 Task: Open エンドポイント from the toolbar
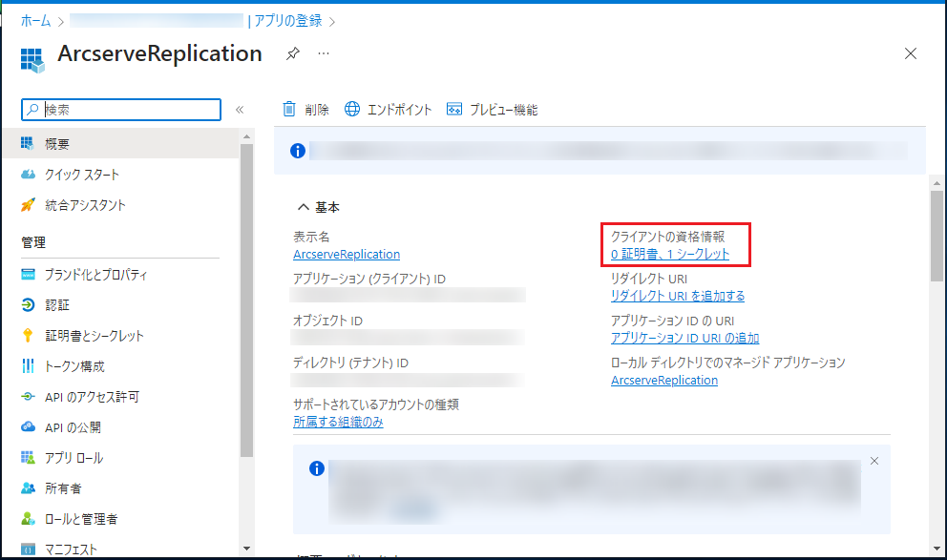(x=399, y=110)
